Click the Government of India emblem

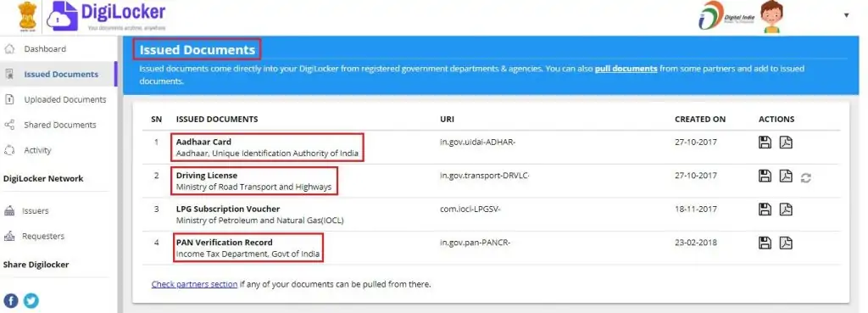(x=27, y=16)
